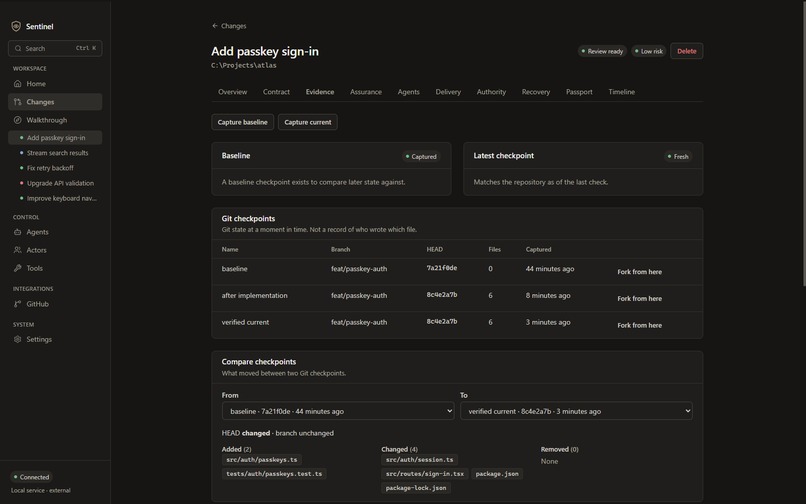Click the 'verified current' checkpoint name

[245, 322]
